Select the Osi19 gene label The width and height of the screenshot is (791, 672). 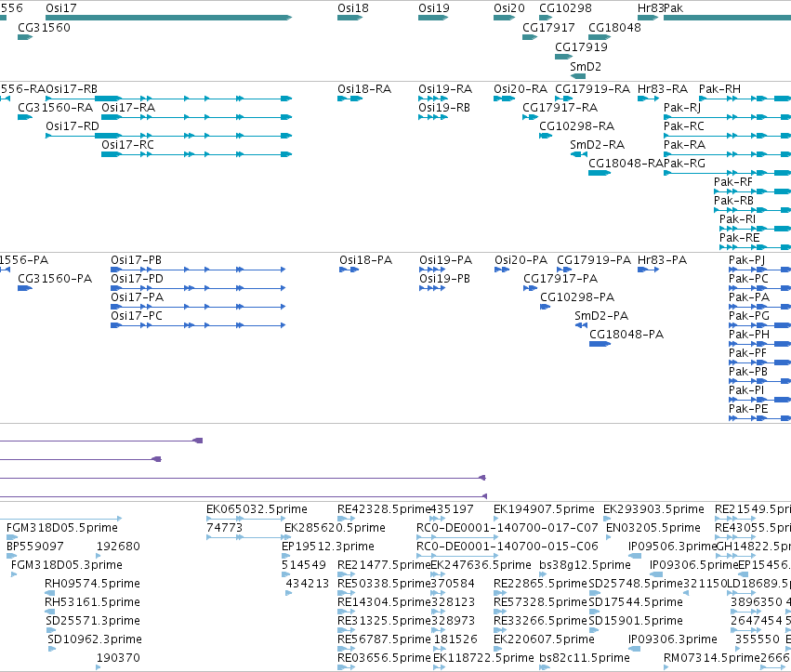pos(434,8)
